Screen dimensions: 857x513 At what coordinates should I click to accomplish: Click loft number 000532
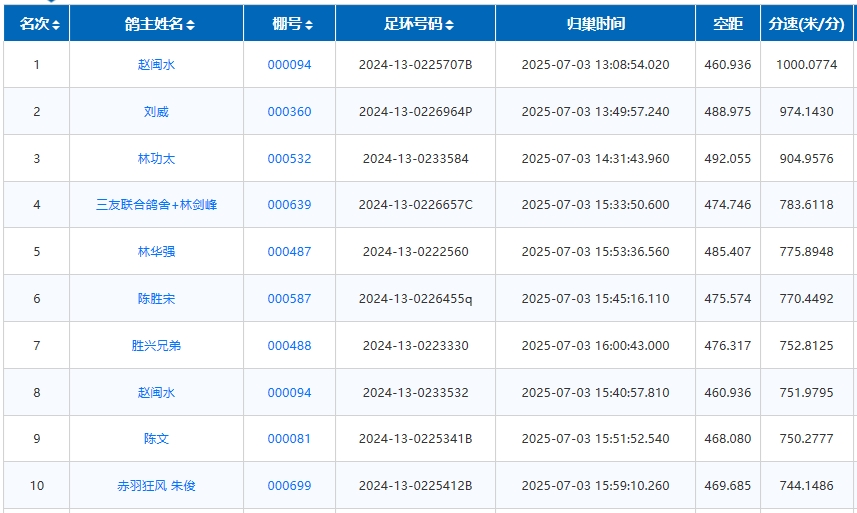tap(289, 159)
